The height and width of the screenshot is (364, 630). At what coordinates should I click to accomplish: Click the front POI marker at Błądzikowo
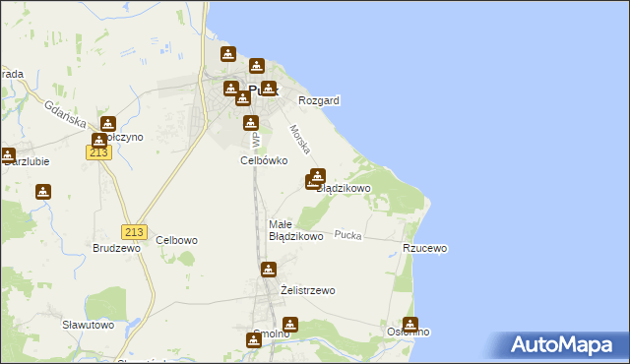[317, 176]
